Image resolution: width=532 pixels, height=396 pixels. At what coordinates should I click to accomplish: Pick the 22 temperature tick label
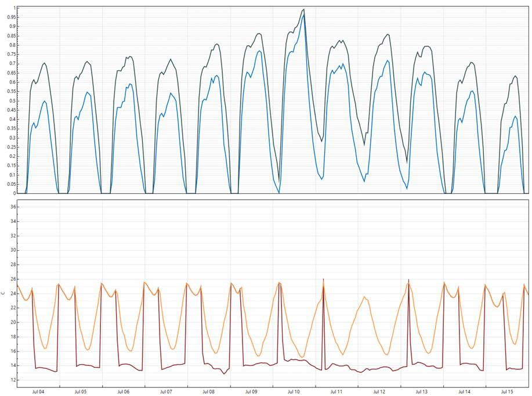13,308
